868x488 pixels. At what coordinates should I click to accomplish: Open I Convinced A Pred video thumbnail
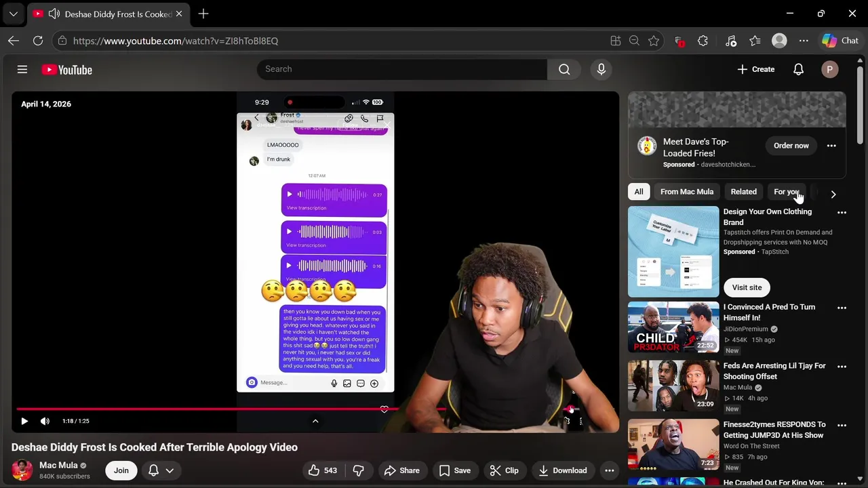(673, 327)
